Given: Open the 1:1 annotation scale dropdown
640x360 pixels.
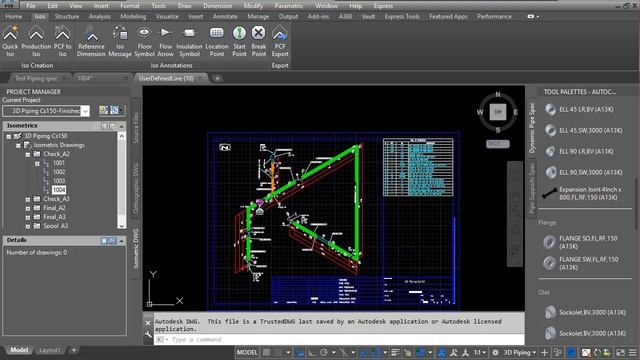Looking at the screenshot, I should 480,352.
